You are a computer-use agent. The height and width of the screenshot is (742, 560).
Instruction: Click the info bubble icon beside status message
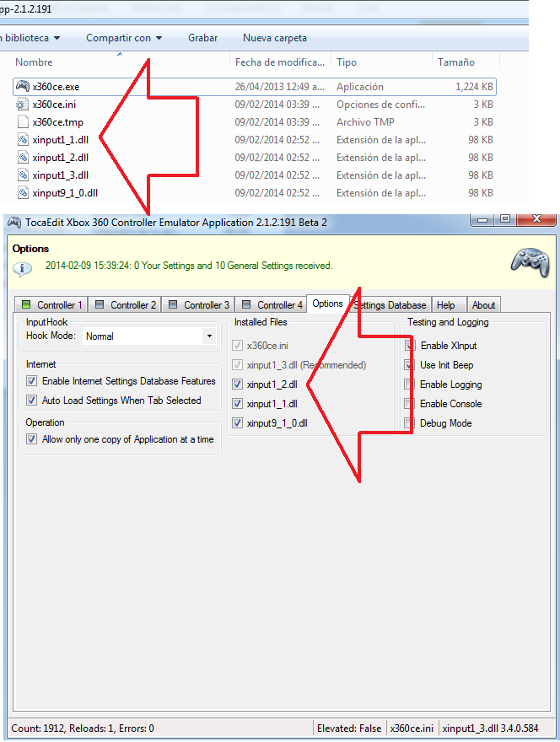tap(22, 268)
